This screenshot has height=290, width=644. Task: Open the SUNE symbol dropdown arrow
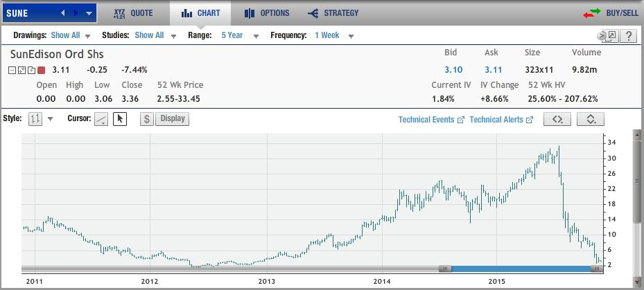point(89,13)
